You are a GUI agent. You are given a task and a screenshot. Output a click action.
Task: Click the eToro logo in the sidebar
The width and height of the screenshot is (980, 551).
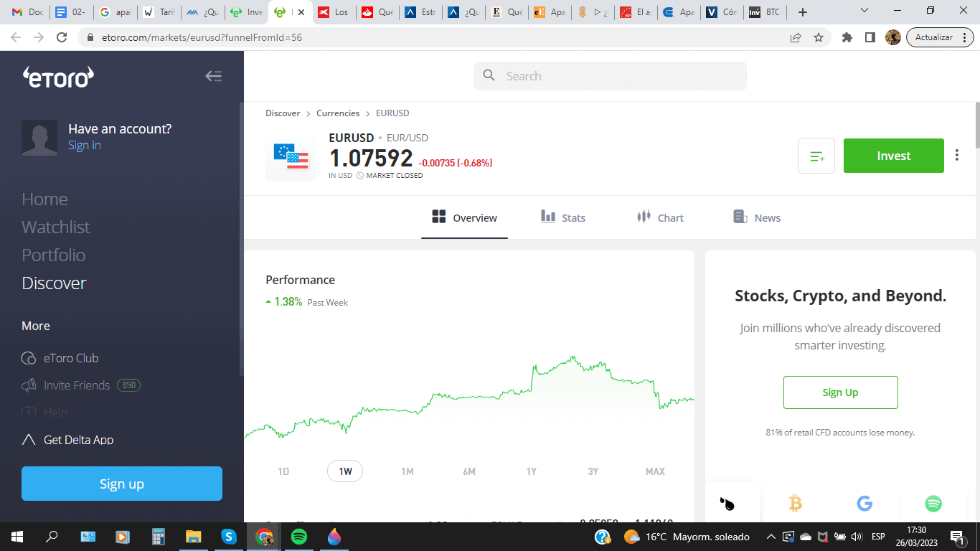58,77
